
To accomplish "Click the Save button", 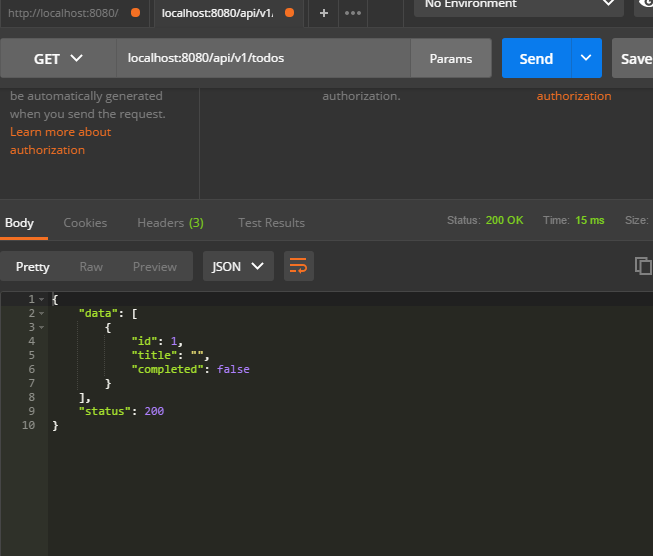I will tap(634, 58).
